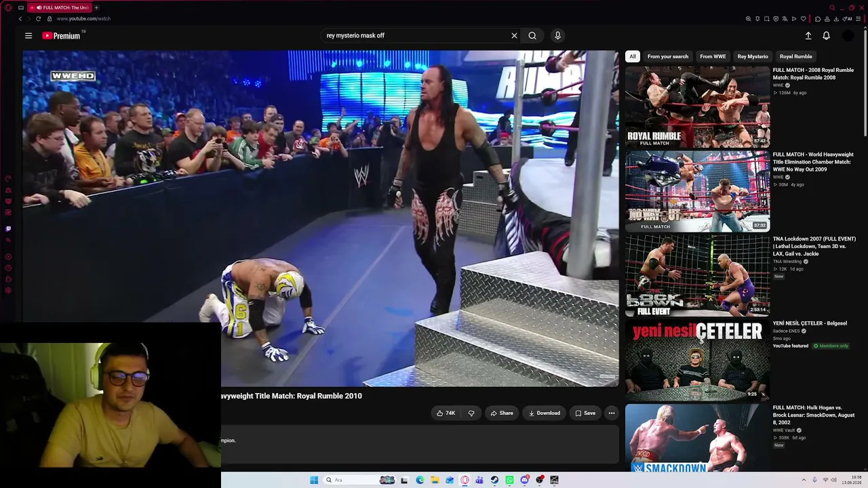This screenshot has width=868, height=488.
Task: Visit the TNA Wrestling channel
Action: (787, 262)
